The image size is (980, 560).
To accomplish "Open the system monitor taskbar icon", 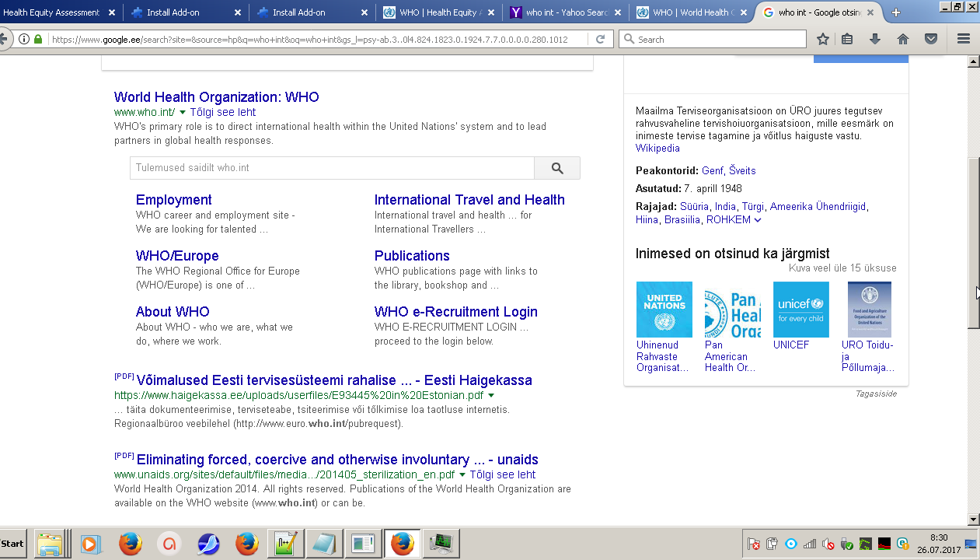I will coord(441,544).
